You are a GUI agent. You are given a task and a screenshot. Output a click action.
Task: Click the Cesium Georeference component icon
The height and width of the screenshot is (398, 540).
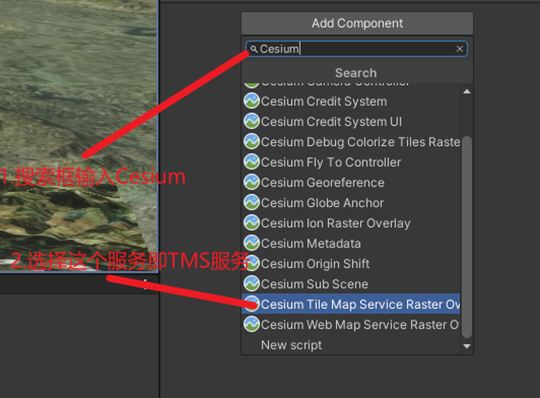pyautogui.click(x=251, y=182)
